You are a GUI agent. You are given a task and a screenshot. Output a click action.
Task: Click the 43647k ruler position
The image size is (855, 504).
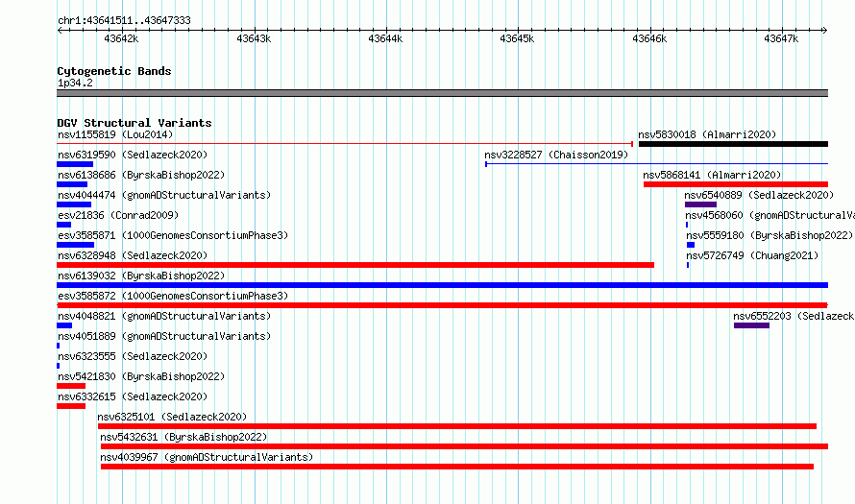click(781, 38)
